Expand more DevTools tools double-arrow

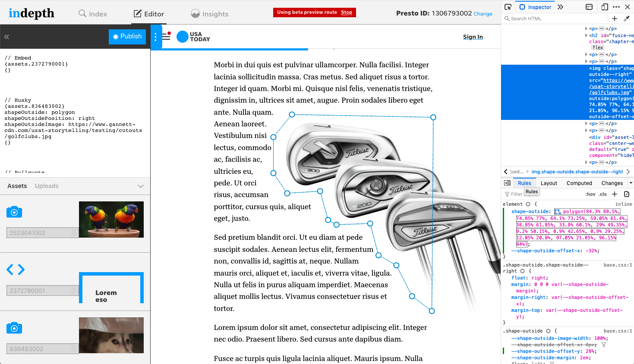tap(560, 7)
